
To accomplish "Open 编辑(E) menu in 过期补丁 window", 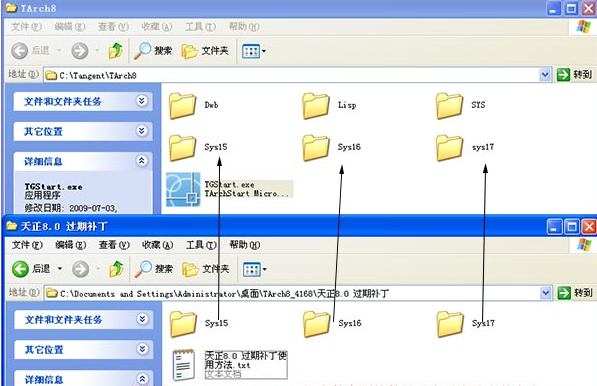I will [x=70, y=245].
